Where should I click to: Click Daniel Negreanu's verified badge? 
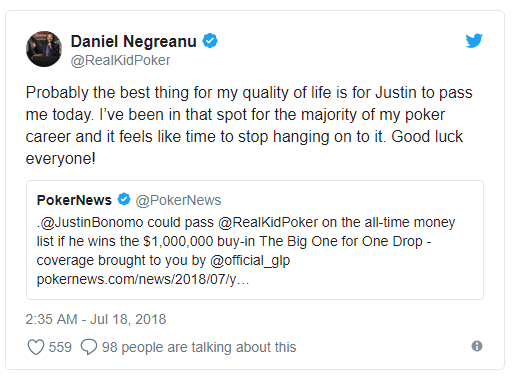pyautogui.click(x=210, y=41)
